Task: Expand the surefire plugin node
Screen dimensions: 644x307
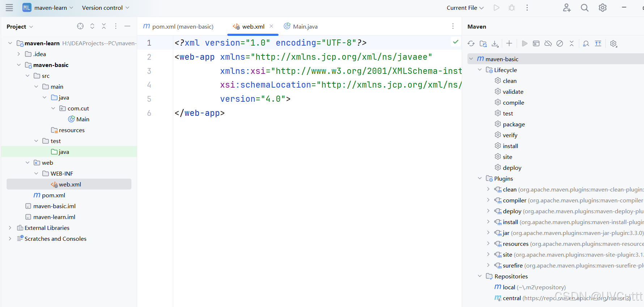Action: (488, 265)
